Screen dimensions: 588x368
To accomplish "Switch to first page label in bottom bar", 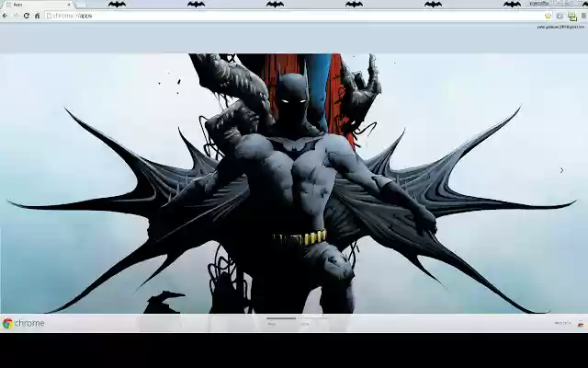I will click(272, 324).
